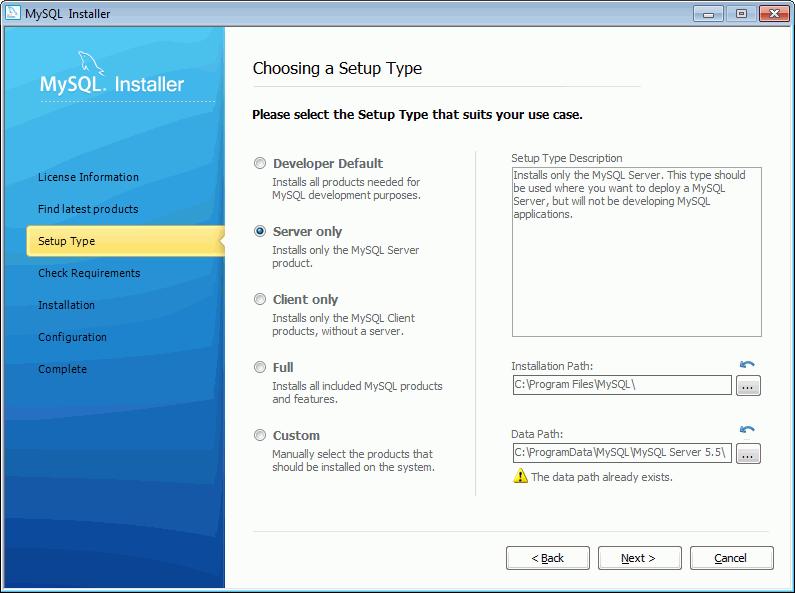Click into the Installation Path field
Image resolution: width=795 pixels, height=593 pixels.
point(622,385)
